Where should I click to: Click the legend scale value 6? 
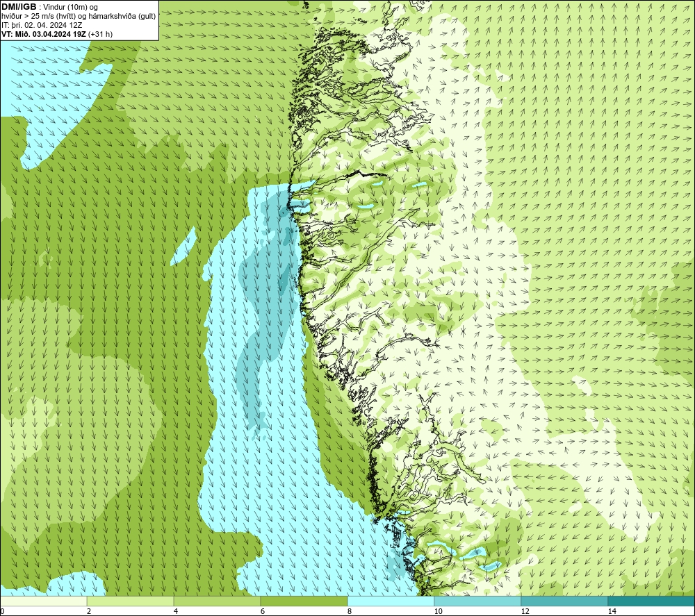click(263, 612)
